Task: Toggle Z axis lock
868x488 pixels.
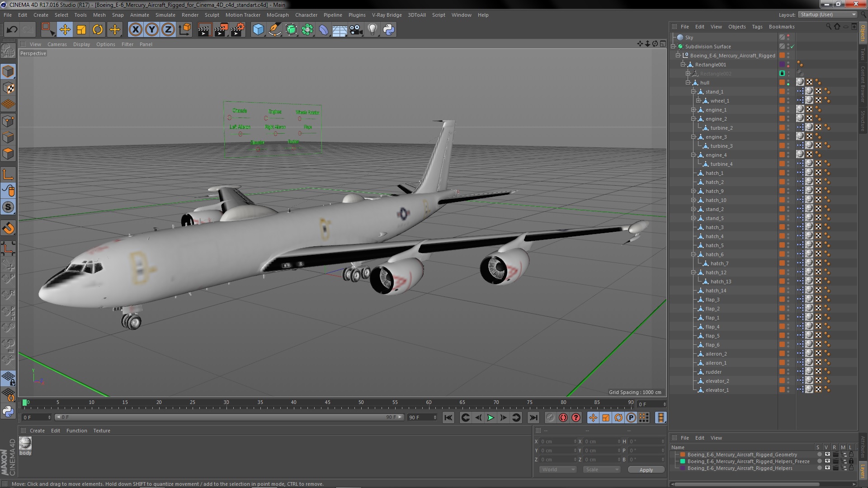Action: (x=168, y=30)
